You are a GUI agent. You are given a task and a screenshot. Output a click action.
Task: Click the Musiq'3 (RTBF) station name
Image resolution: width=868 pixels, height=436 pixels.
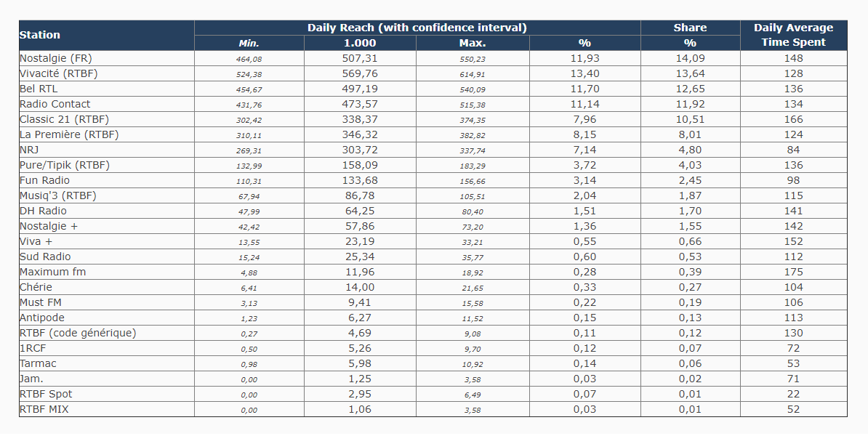pyautogui.click(x=58, y=195)
